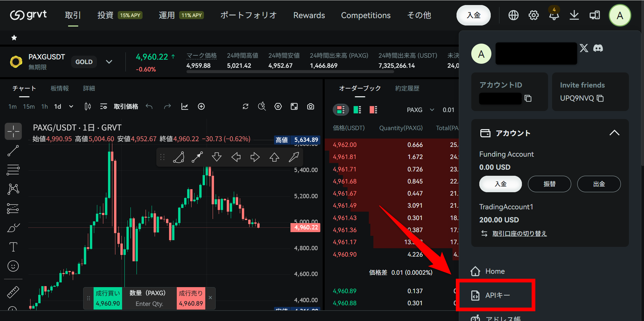
Task: Click the download arrow icon
Action: click(574, 15)
